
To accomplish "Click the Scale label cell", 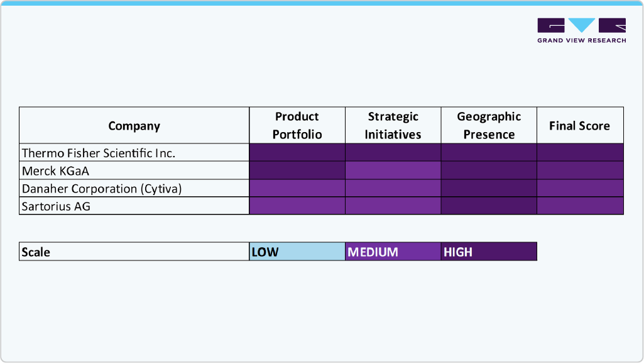I will pyautogui.click(x=134, y=252).
